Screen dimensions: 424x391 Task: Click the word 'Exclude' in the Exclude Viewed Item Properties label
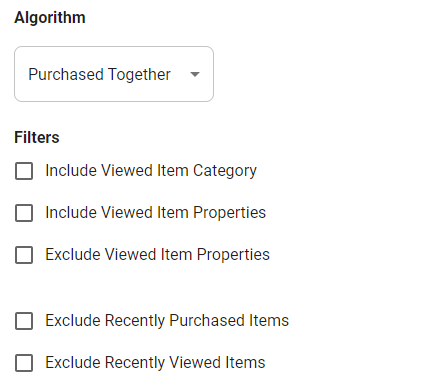pos(73,255)
